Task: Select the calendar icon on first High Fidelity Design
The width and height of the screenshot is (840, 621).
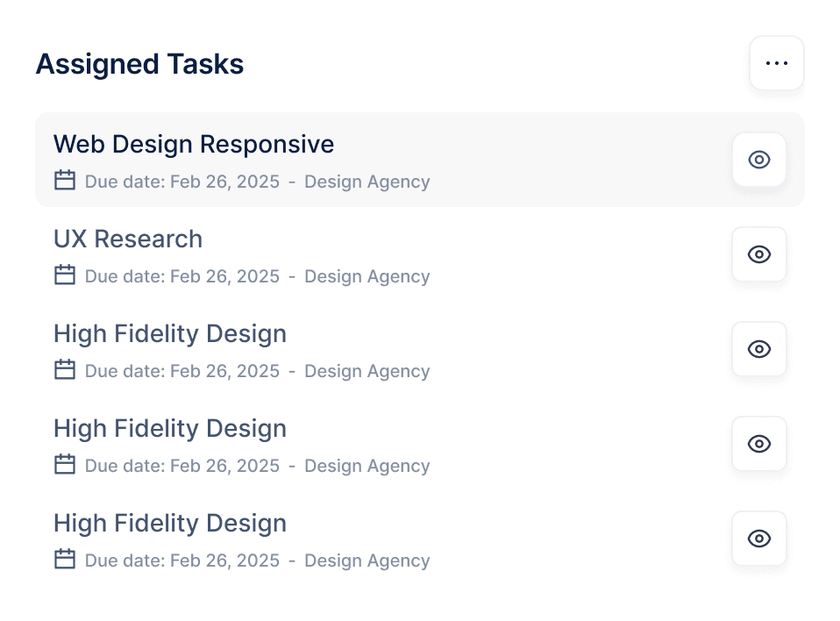Action: [65, 369]
